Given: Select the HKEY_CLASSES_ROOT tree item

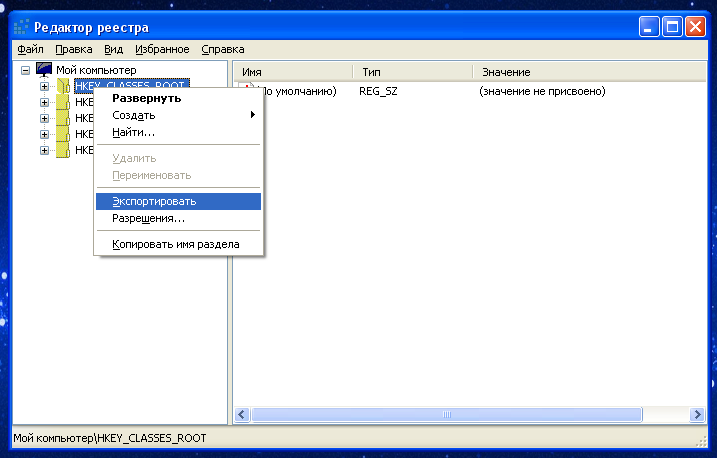Looking at the screenshot, I should [x=131, y=85].
